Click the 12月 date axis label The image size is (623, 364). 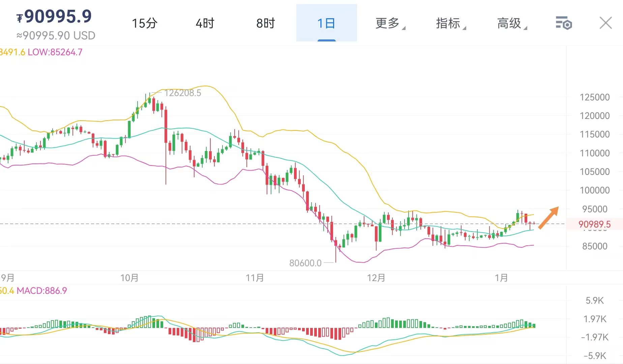click(x=376, y=278)
